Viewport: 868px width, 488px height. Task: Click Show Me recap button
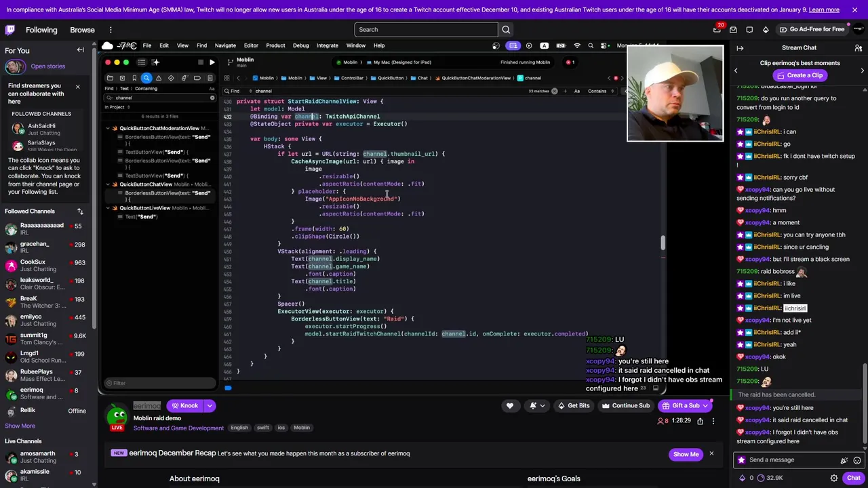686,454
